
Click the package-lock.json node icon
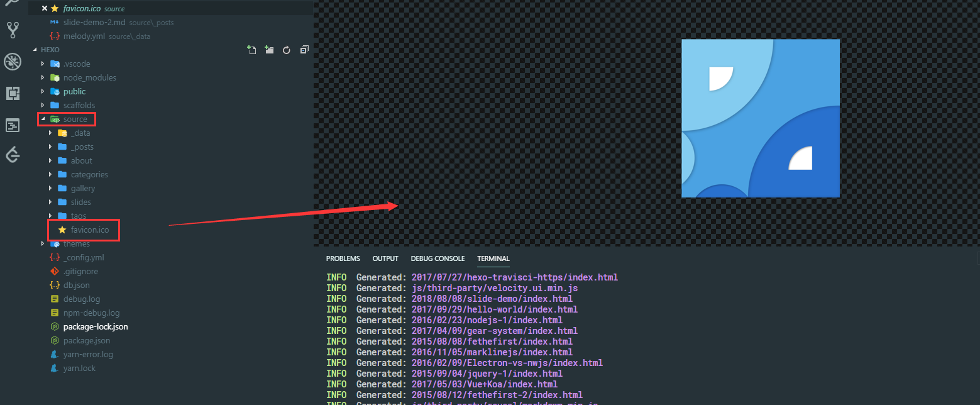[55, 326]
